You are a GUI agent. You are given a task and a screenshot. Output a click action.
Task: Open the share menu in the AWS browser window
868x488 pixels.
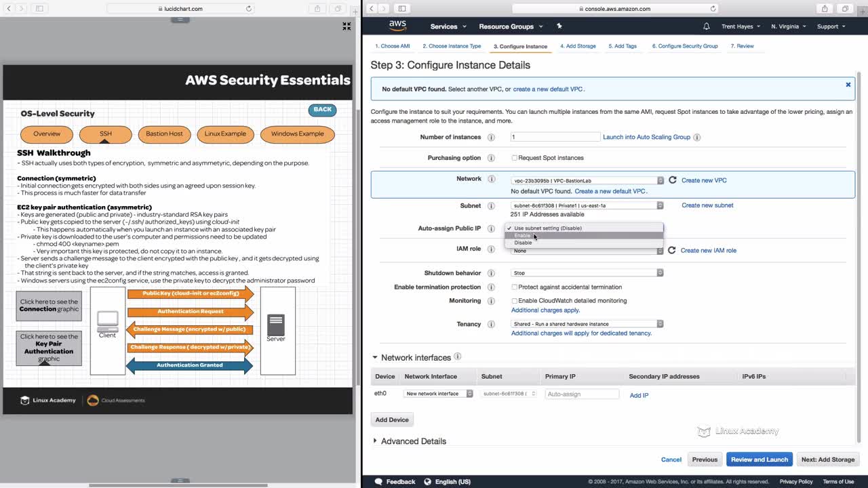[825, 9]
